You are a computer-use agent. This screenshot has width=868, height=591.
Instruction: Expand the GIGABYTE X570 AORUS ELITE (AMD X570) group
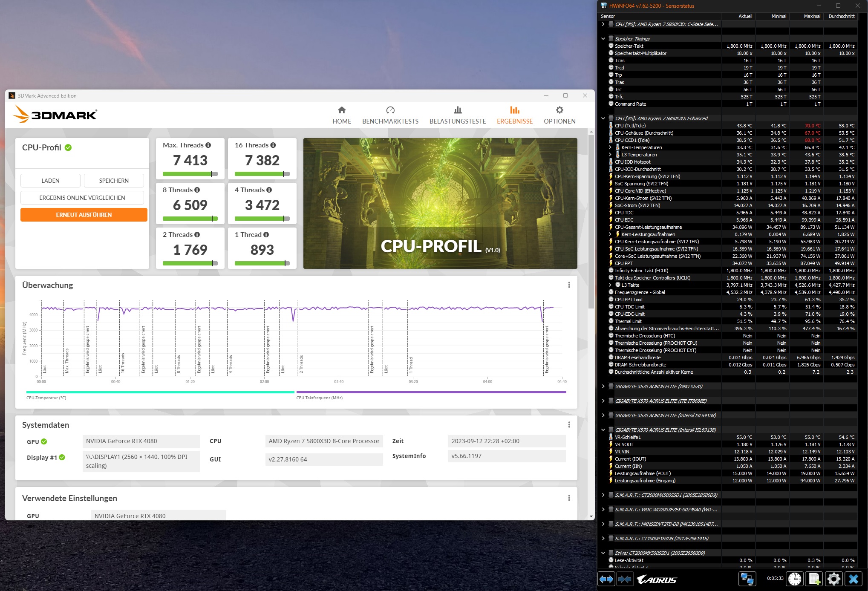pos(603,386)
